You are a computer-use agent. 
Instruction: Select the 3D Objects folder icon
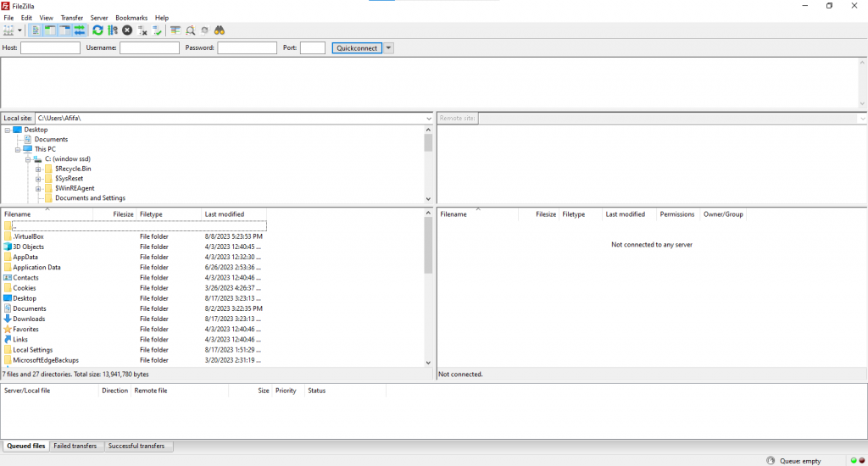click(x=8, y=247)
